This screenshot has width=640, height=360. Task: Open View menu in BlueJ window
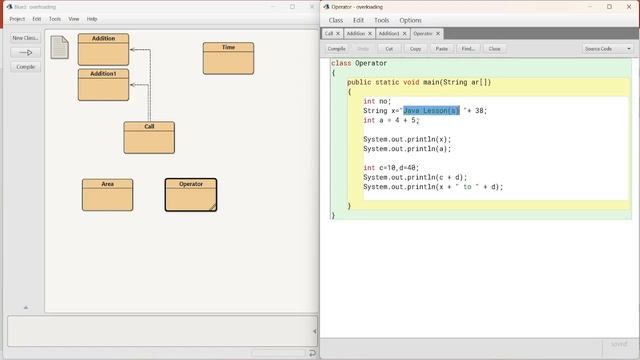(x=73, y=19)
